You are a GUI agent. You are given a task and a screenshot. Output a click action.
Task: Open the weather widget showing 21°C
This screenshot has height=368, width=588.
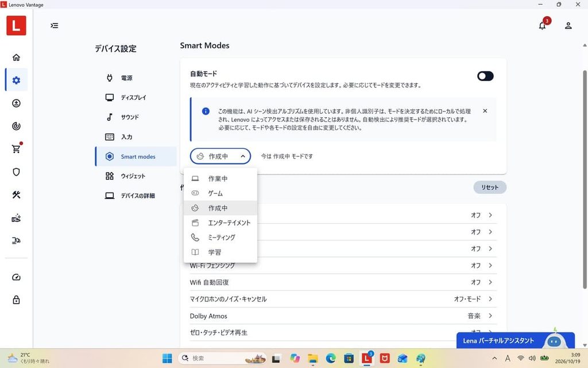[29, 358]
